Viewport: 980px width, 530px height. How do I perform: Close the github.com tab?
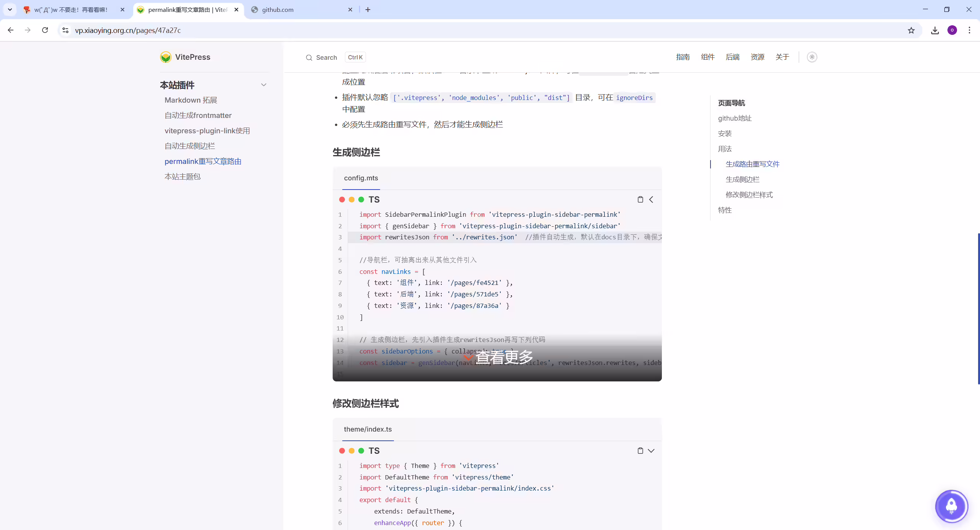tap(350, 10)
